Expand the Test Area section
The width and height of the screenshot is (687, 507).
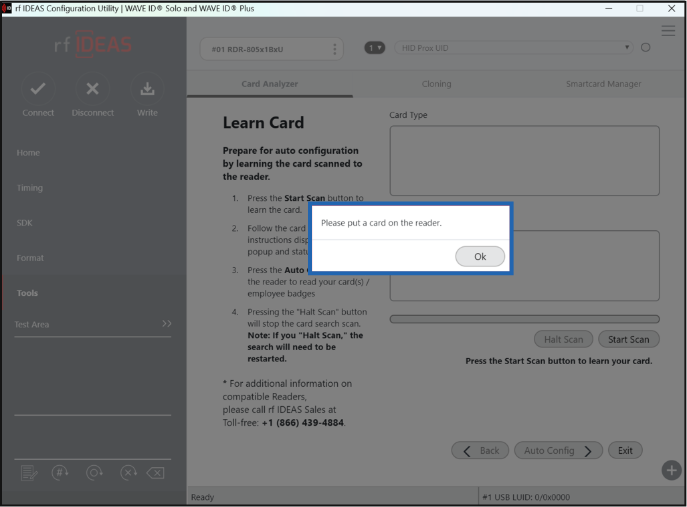pyautogui.click(x=92, y=324)
